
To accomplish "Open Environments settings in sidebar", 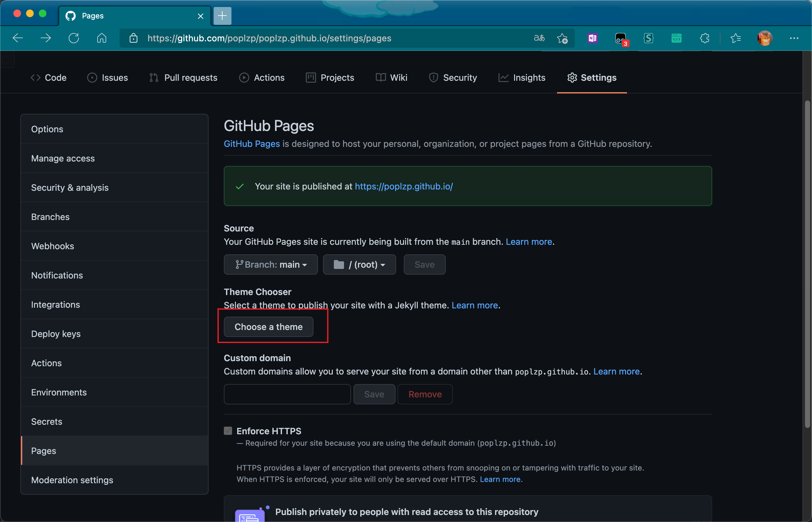I will [114, 392].
